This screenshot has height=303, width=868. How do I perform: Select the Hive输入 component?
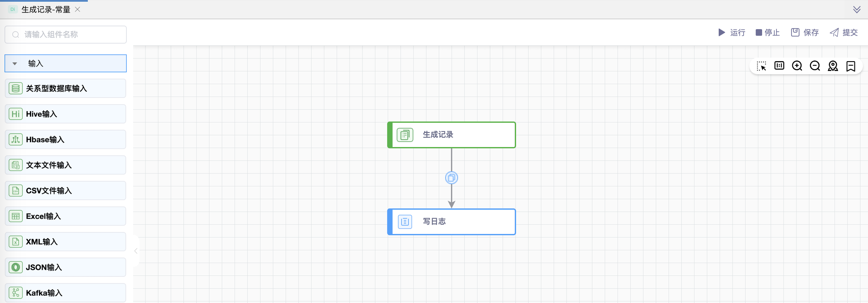pyautogui.click(x=65, y=114)
